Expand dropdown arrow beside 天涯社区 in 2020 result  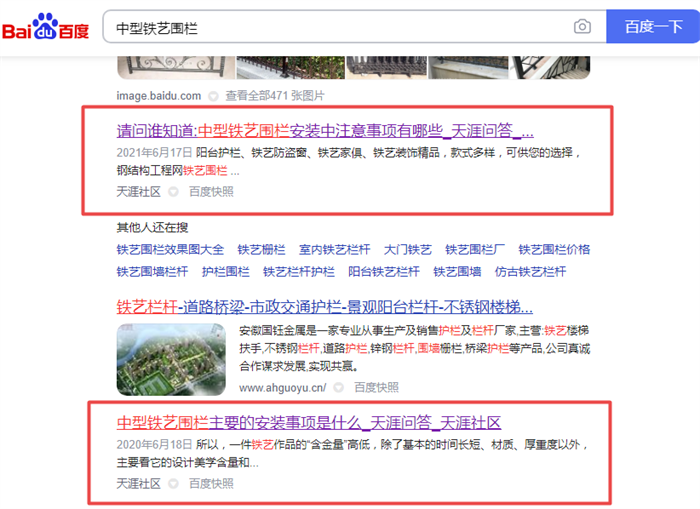[173, 484]
